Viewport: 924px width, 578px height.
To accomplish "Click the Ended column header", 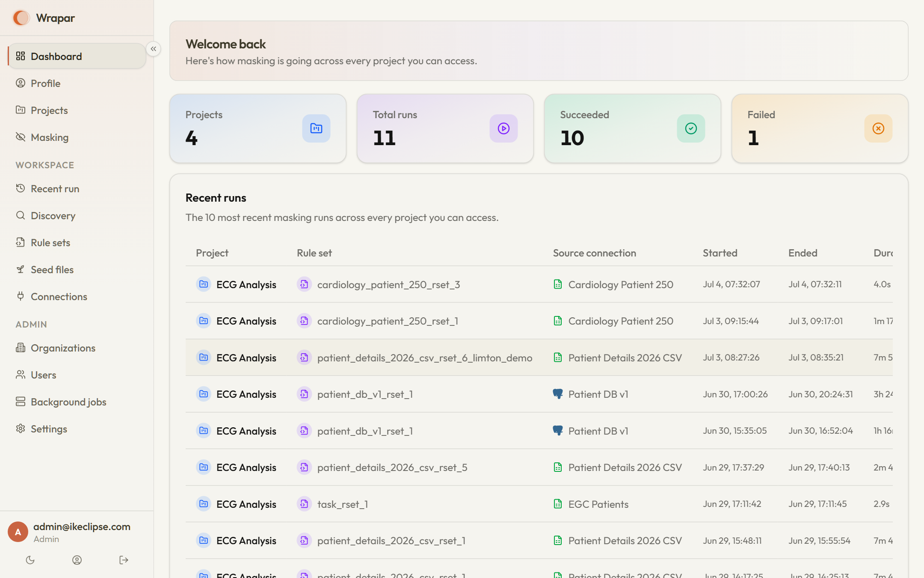I will [803, 253].
